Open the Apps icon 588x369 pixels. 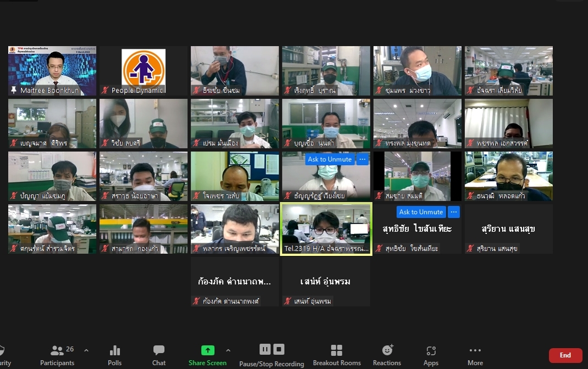tap(431, 355)
